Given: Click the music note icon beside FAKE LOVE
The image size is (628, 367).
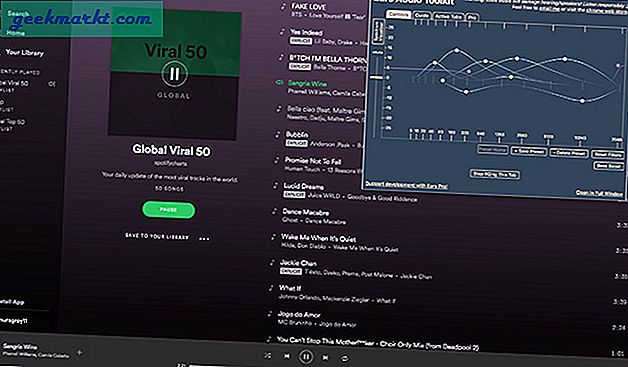Looking at the screenshot, I should click(x=283, y=6).
